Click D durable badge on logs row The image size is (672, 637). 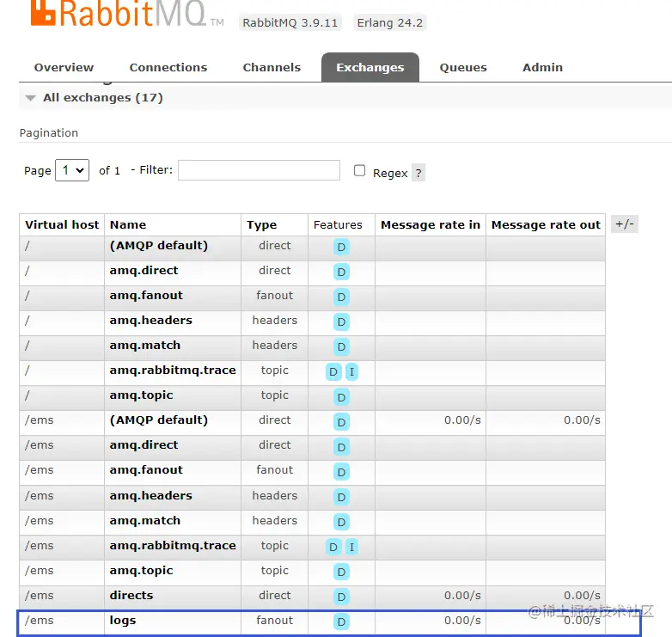(341, 622)
